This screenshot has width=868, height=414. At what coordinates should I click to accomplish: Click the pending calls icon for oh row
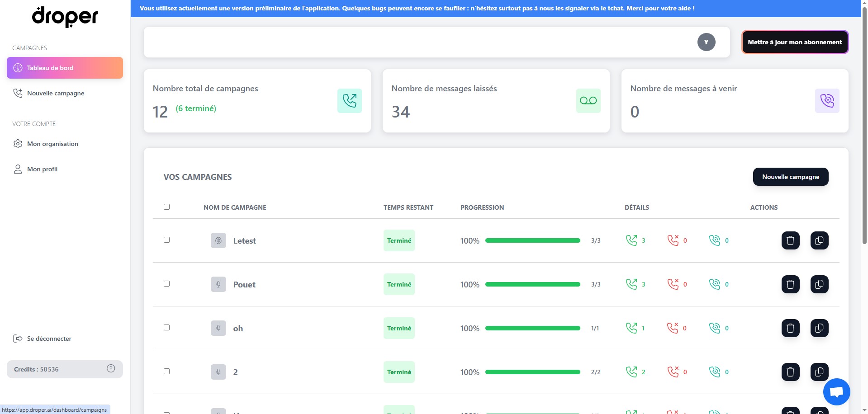tap(715, 328)
